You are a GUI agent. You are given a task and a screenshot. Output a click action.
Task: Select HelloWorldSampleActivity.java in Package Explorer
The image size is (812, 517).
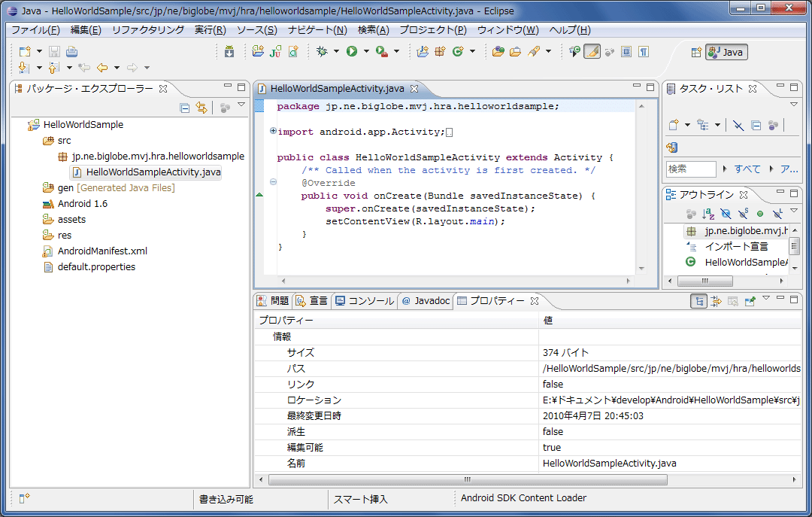pos(147,172)
